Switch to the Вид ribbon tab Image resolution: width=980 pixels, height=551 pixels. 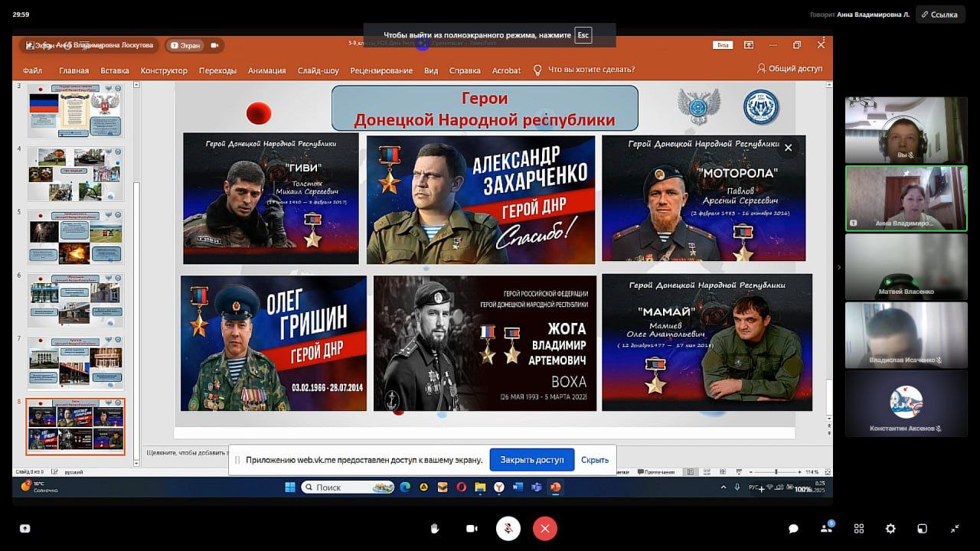(431, 70)
